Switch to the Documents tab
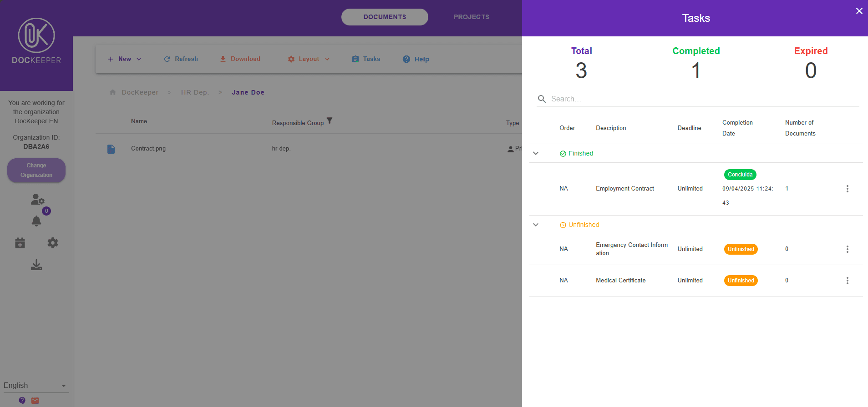This screenshot has height=407, width=868. pyautogui.click(x=385, y=17)
